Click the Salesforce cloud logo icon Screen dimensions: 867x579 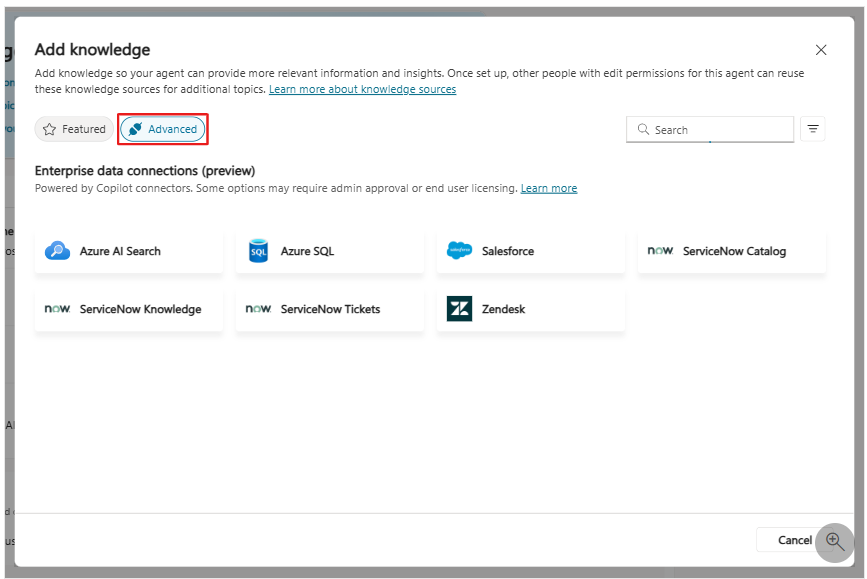pyautogui.click(x=459, y=251)
